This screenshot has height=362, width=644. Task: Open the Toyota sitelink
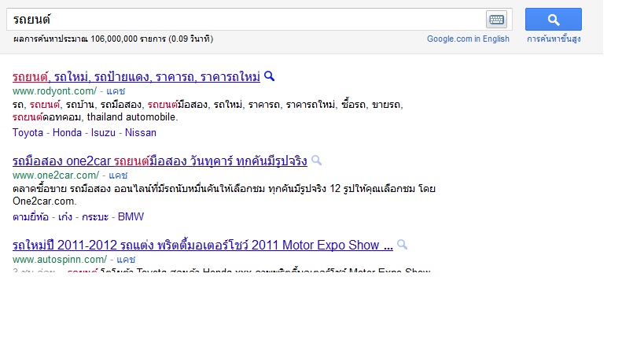(x=28, y=133)
